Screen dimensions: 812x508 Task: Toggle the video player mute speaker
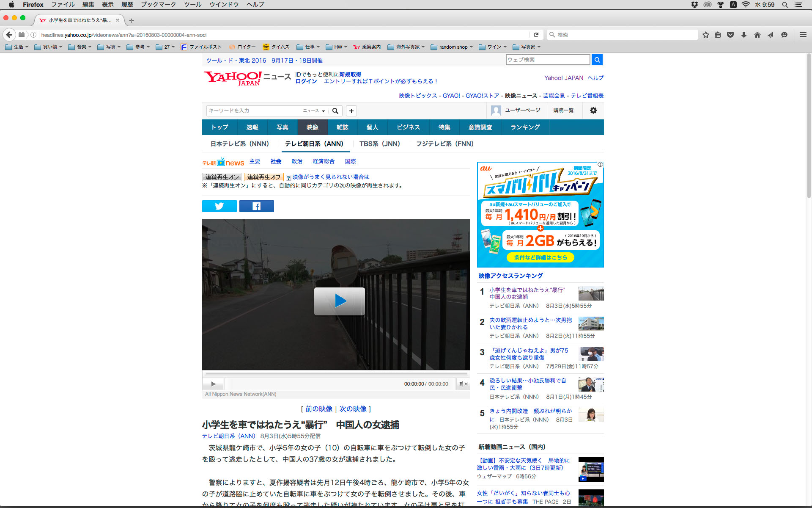[463, 384]
